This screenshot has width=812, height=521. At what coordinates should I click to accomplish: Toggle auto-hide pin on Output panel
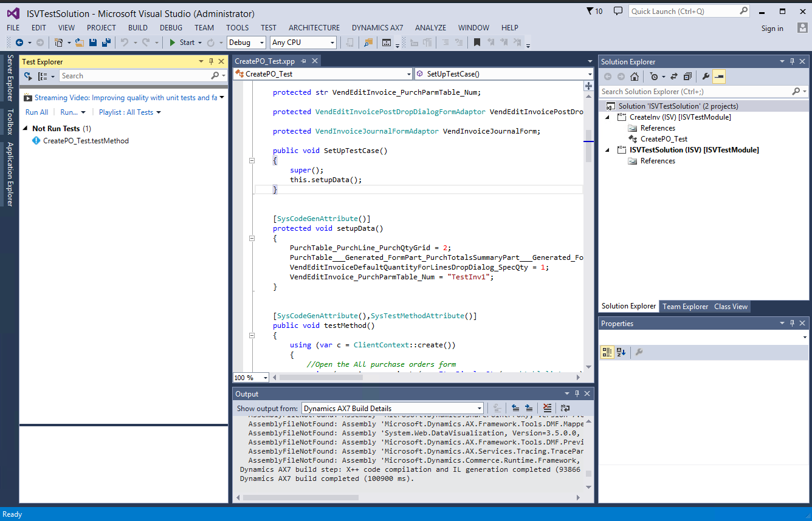click(577, 394)
